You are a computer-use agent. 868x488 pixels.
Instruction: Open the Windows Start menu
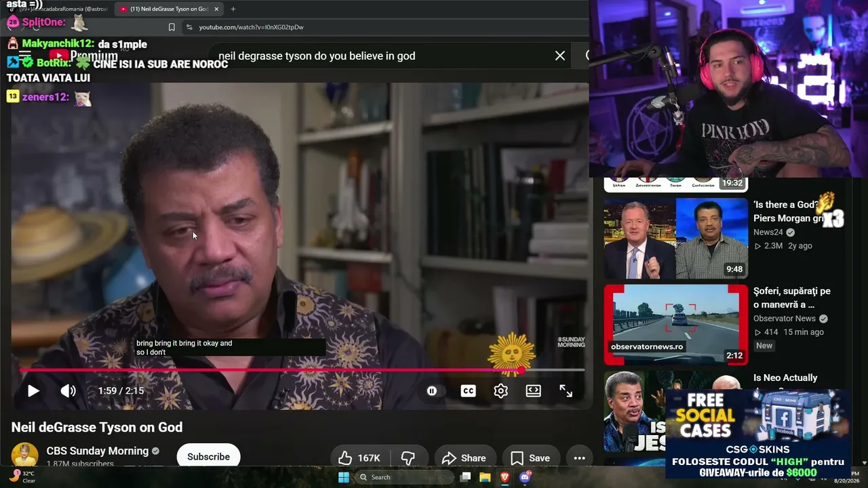[x=344, y=477]
